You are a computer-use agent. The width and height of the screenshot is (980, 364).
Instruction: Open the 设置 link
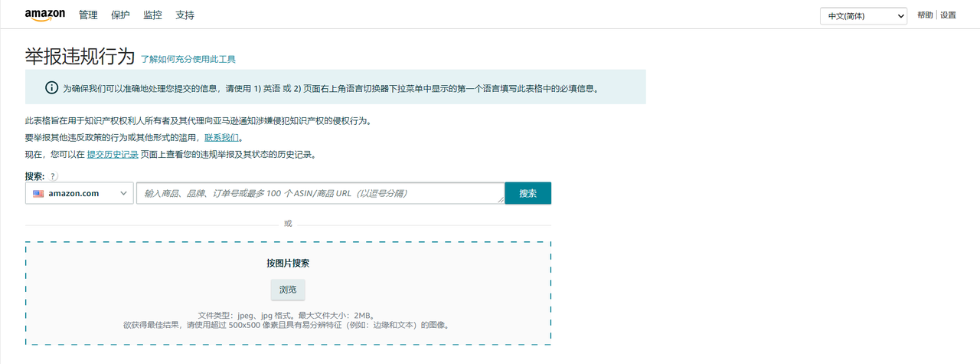pyautogui.click(x=949, y=15)
